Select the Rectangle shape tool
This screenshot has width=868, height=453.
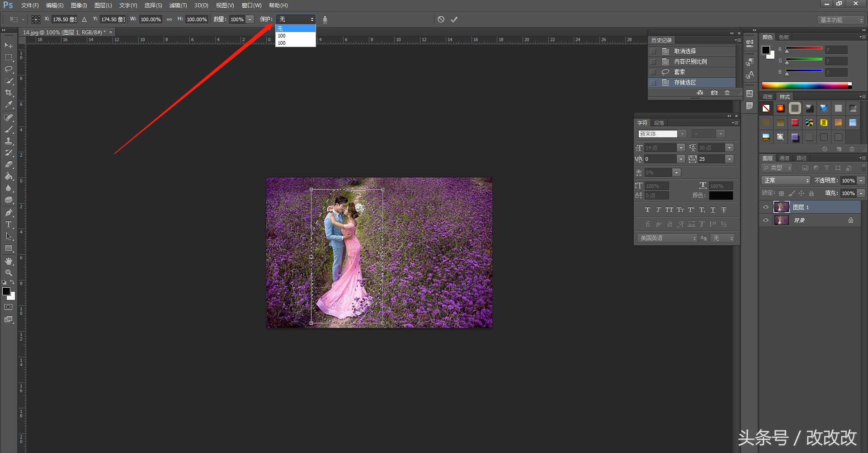[9, 248]
